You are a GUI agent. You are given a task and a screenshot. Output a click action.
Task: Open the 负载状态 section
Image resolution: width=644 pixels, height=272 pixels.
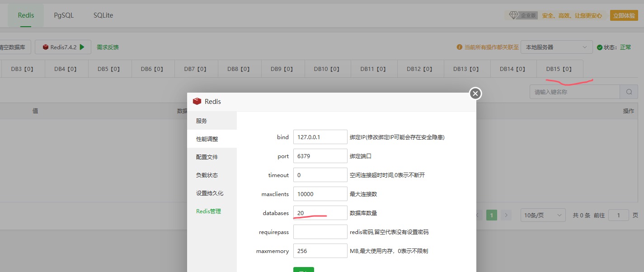coord(212,175)
